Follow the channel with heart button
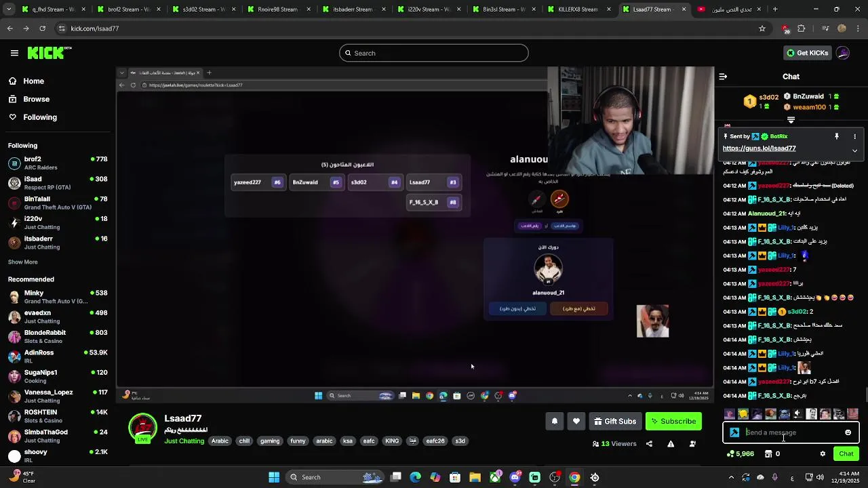The height and width of the screenshot is (488, 868). (576, 422)
